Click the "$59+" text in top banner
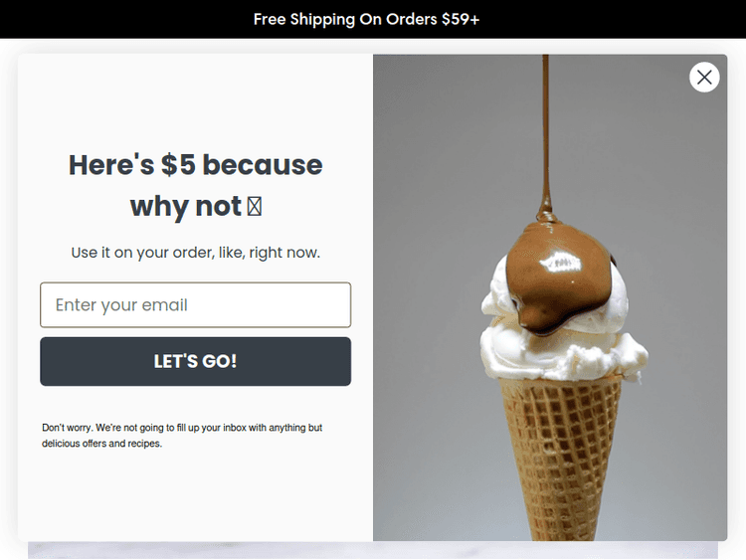Screen dimensions: 746x560 point(461,19)
